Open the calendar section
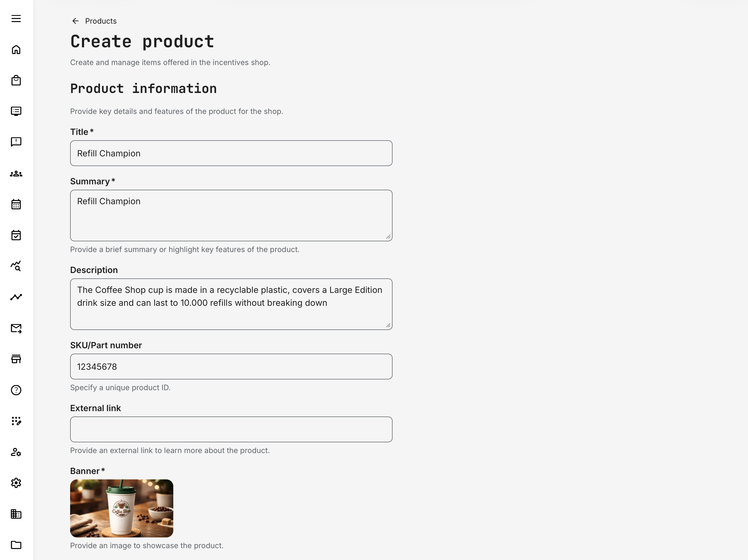 point(16,204)
